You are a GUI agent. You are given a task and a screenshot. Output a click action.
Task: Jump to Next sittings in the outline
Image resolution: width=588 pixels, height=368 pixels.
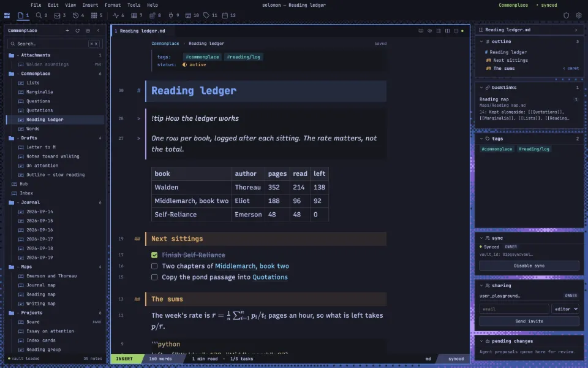[510, 61]
